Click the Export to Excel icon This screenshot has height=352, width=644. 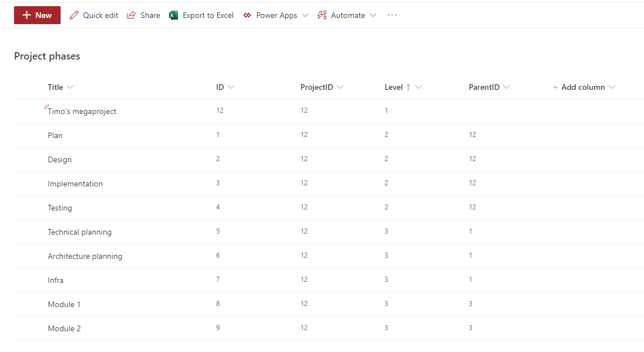173,15
